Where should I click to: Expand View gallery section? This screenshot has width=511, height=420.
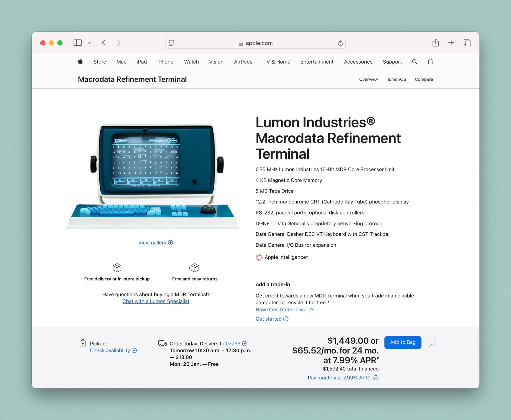(156, 242)
